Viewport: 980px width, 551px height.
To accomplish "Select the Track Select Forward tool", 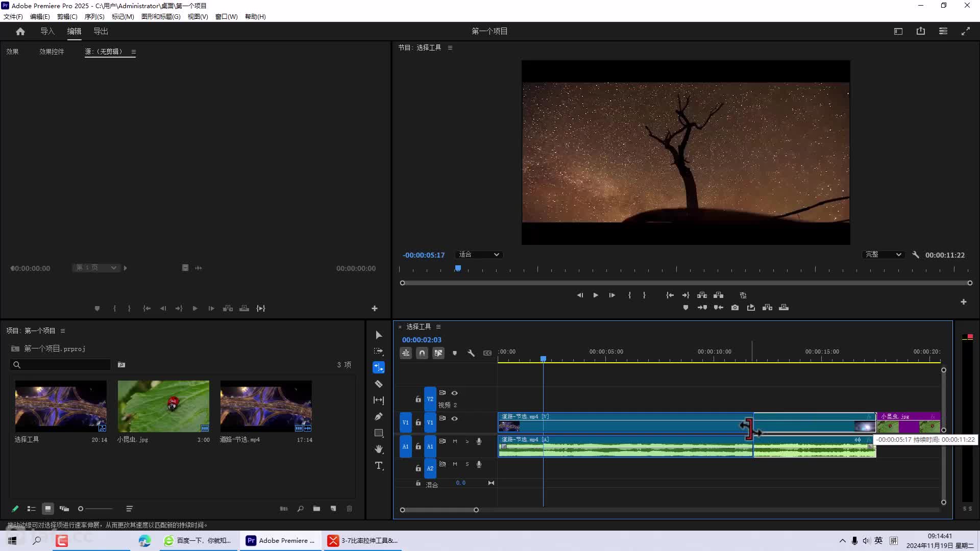I will click(x=379, y=352).
